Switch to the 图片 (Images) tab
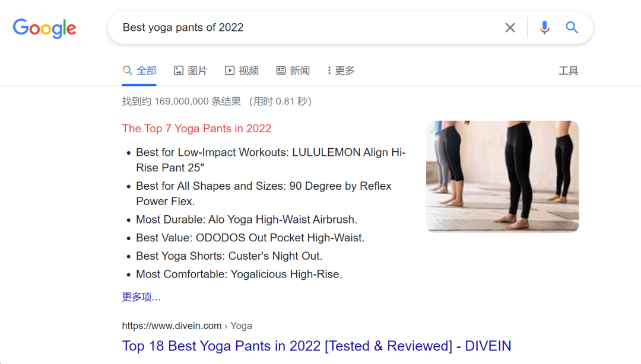This screenshot has height=364, width=641. tap(191, 71)
